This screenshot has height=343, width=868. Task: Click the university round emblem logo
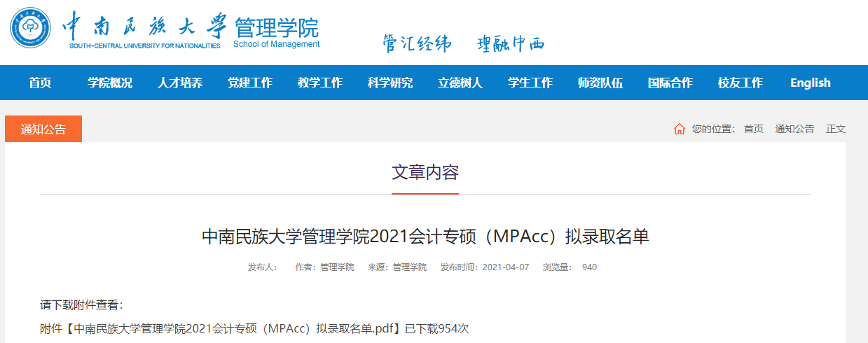[32, 28]
